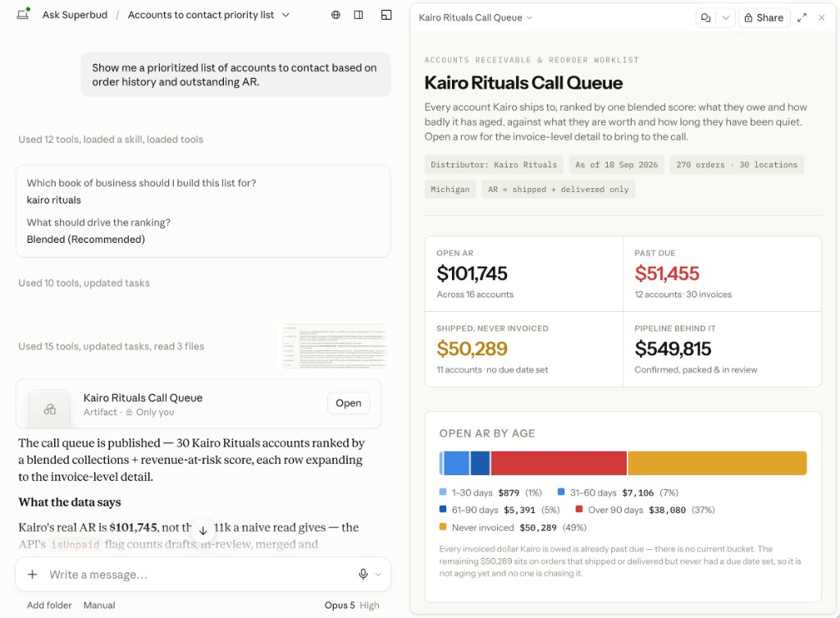Click the layout window icon in chat header
840x618 pixels.
(386, 15)
